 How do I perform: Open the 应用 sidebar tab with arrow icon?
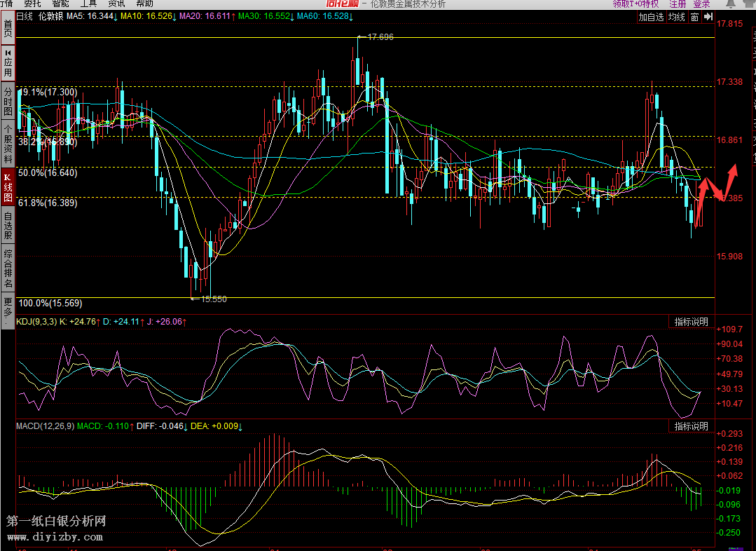point(8,64)
